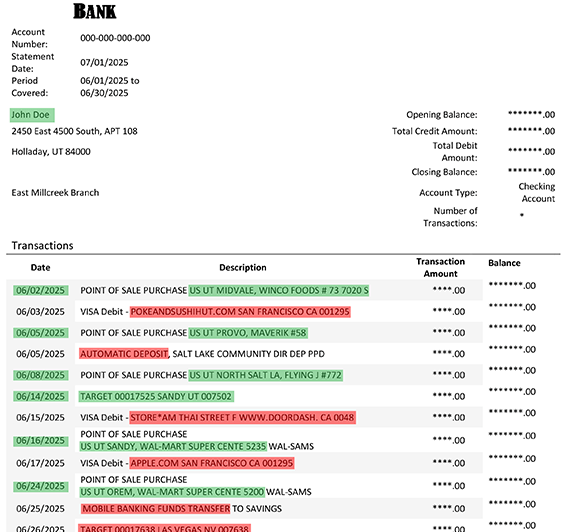Click TARGET 00017525 SANDY UT description

[x=156, y=396]
